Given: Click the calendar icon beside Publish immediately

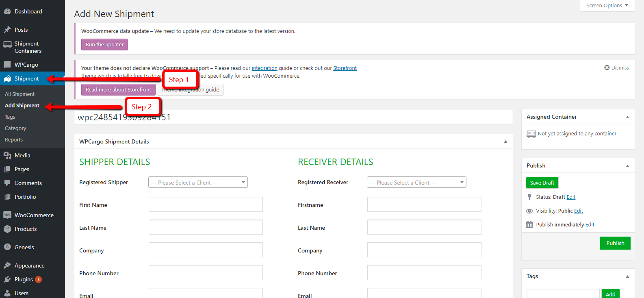Looking at the screenshot, I should [x=529, y=224].
